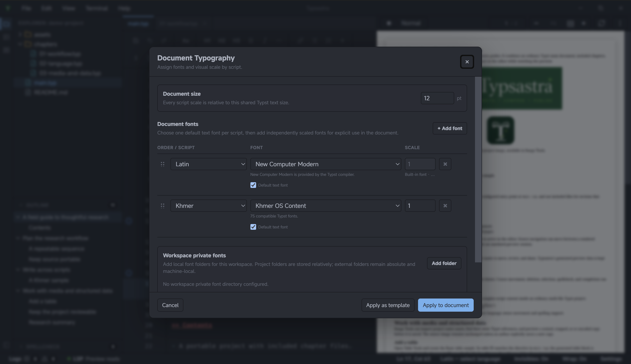Open the Khmer OS Content font dropdown

pos(326,206)
